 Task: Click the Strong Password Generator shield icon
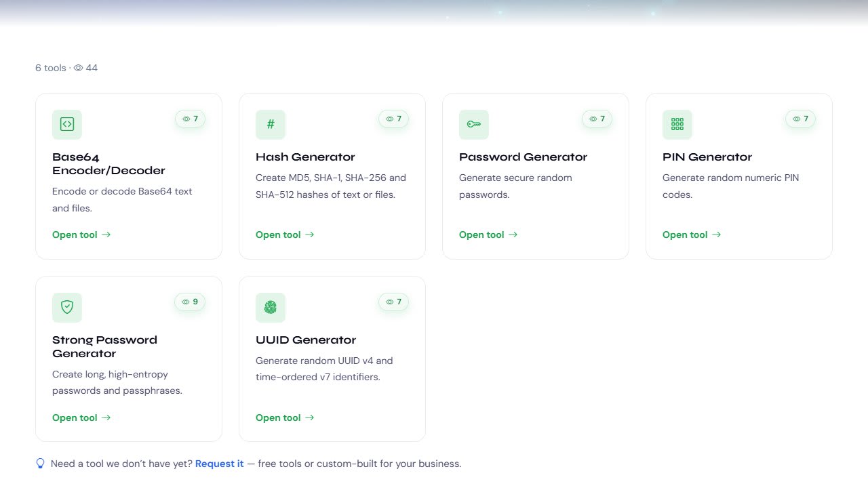(x=67, y=307)
